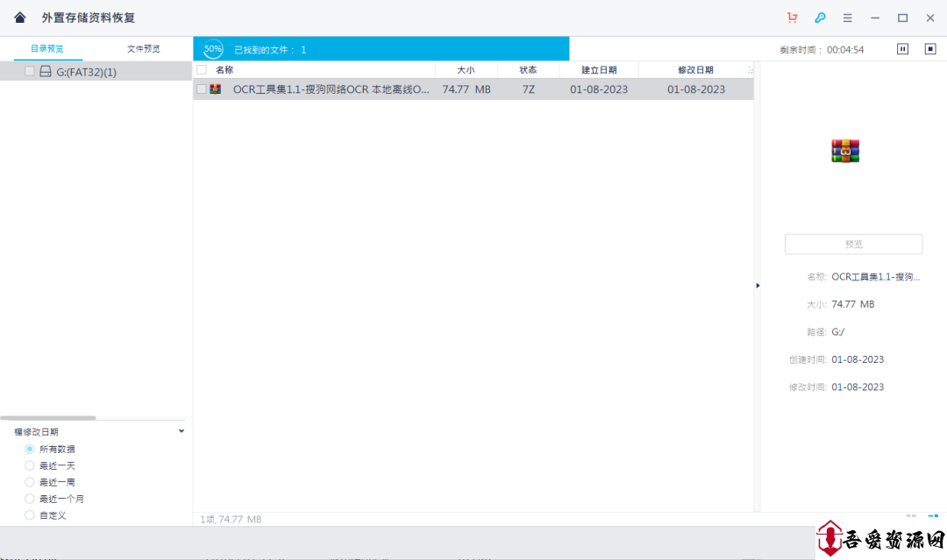Click the 预览 preview button
947x560 pixels.
tap(853, 244)
